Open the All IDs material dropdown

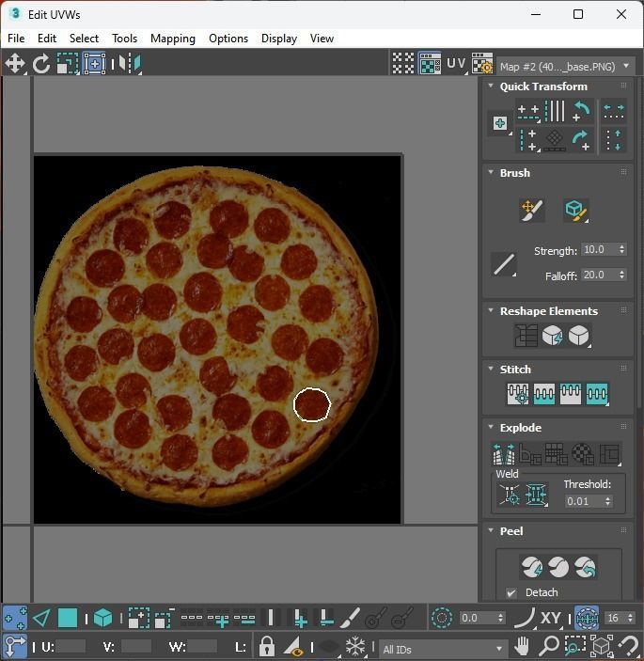(x=442, y=649)
